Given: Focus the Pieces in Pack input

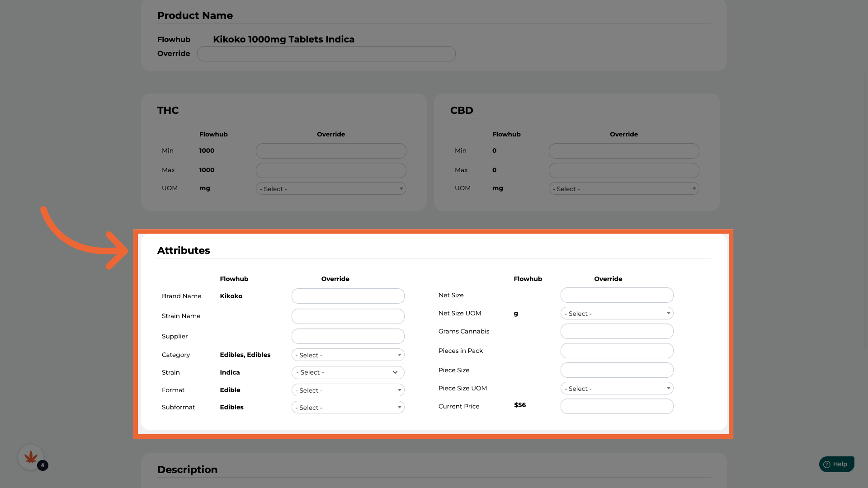Looking at the screenshot, I should coord(617,351).
